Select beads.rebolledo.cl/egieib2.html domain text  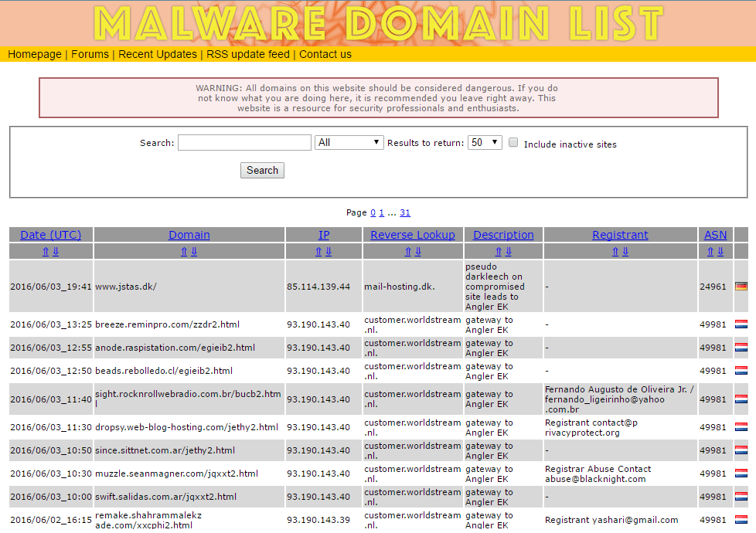pyautogui.click(x=164, y=371)
